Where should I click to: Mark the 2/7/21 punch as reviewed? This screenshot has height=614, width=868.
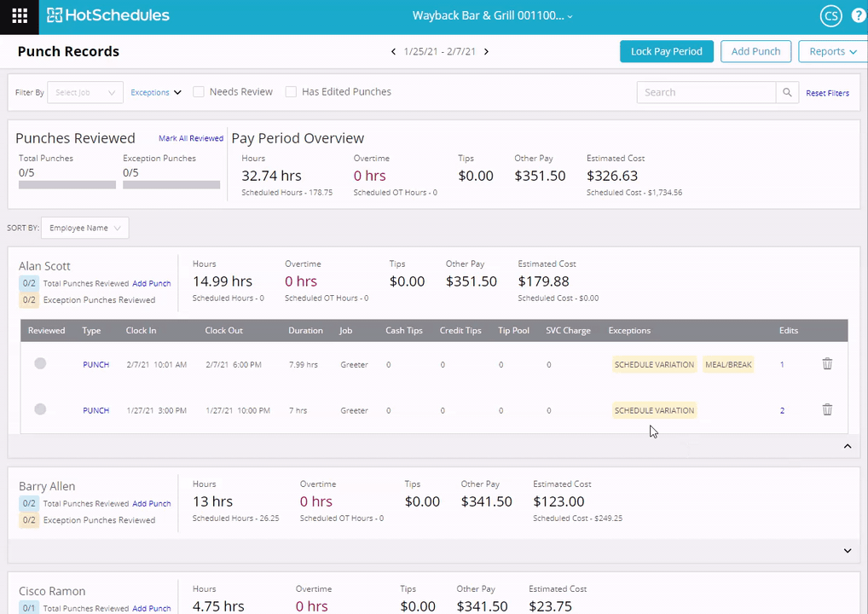(x=40, y=364)
